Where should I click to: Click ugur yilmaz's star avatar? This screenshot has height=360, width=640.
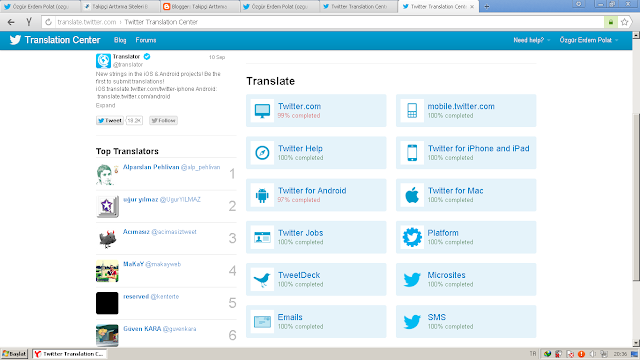107,207
